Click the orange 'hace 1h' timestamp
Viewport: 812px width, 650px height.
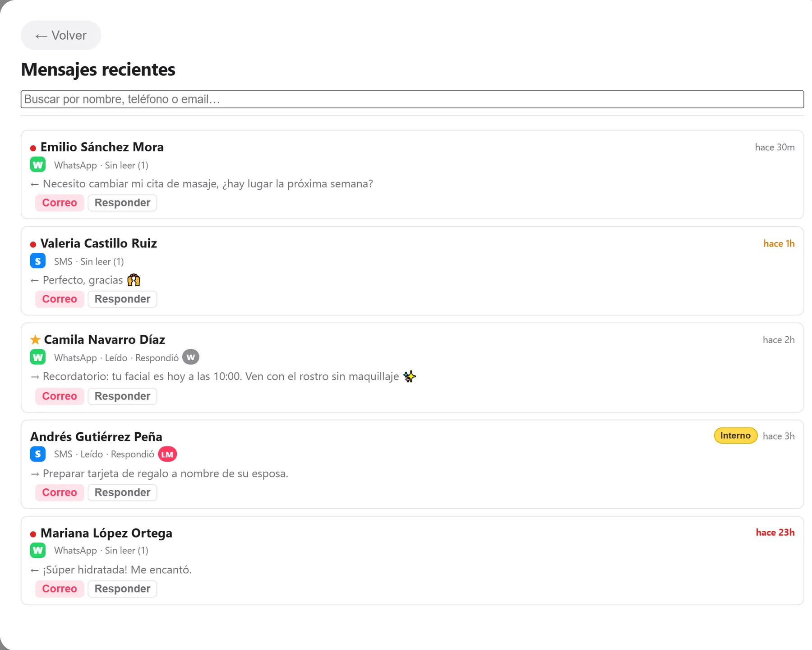point(779,243)
